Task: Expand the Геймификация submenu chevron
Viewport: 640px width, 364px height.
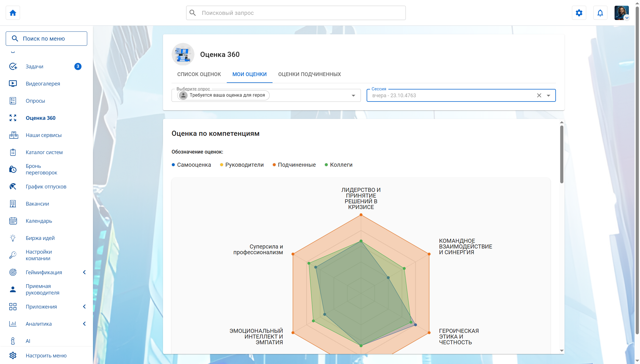Action: tap(84, 272)
